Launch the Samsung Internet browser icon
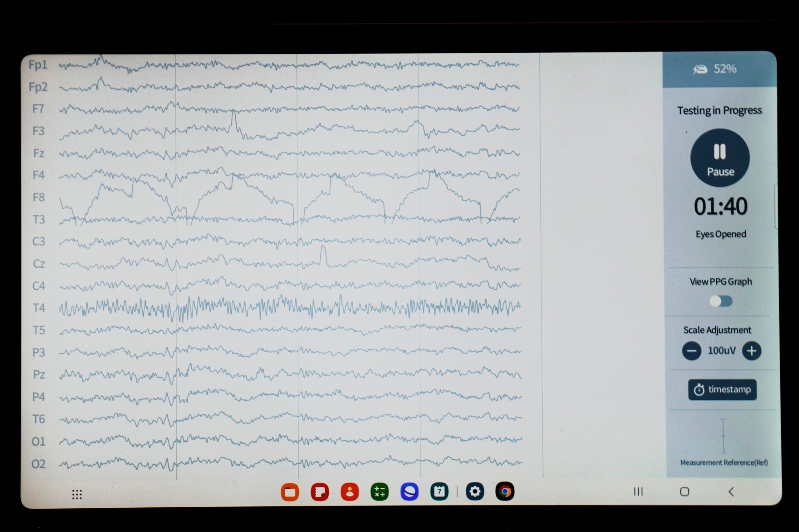Image resolution: width=799 pixels, height=532 pixels. tap(409, 492)
